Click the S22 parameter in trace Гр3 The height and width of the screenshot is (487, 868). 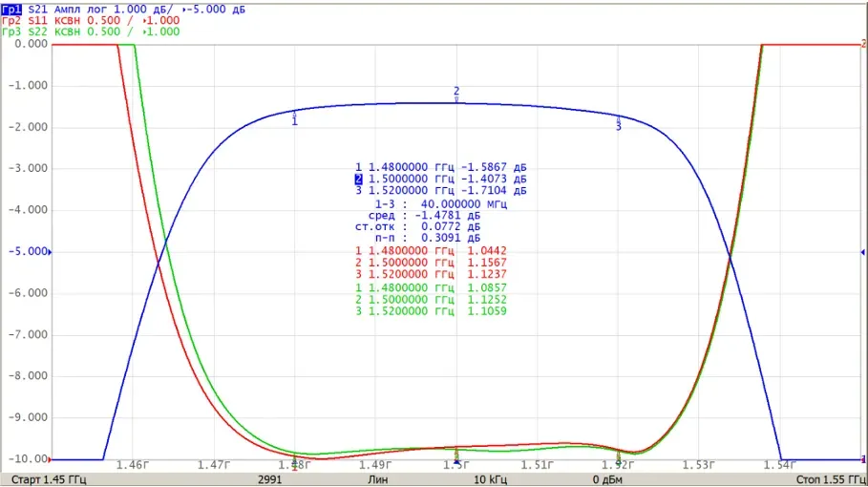tap(37, 32)
